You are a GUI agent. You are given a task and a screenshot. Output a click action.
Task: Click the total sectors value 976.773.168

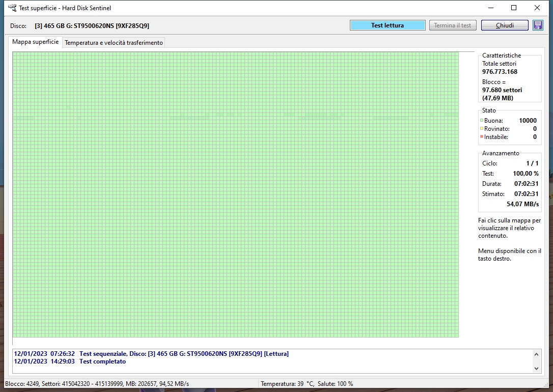point(500,72)
